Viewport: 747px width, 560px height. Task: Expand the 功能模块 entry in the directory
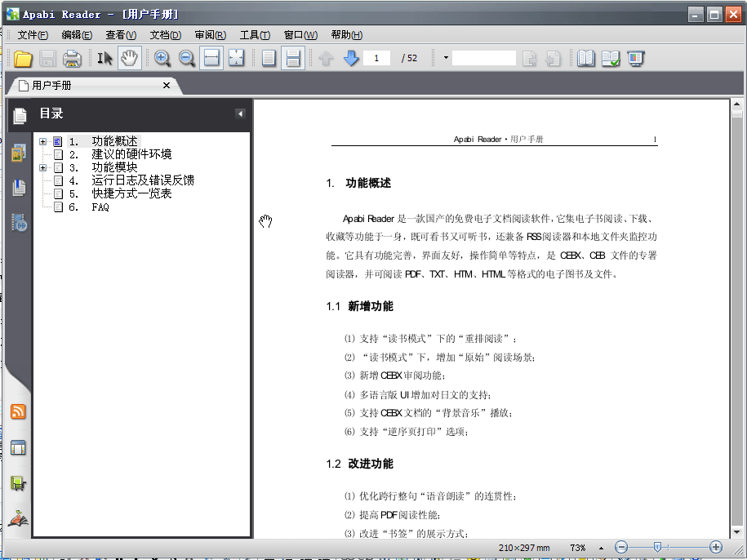click(x=42, y=167)
